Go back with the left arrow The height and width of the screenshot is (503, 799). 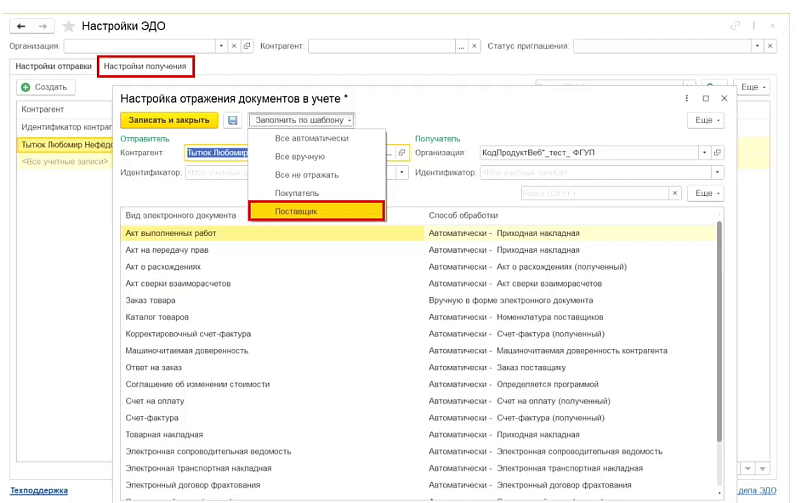pos(21,26)
